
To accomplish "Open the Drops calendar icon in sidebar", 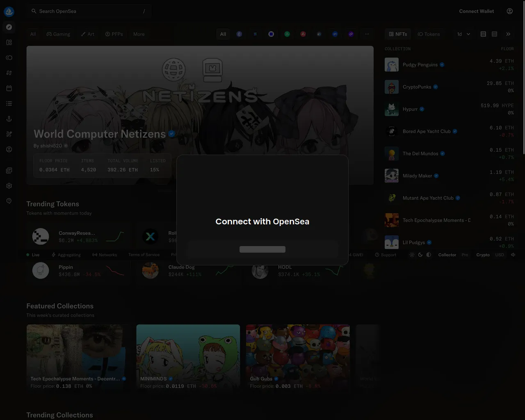I will [x=9, y=88].
